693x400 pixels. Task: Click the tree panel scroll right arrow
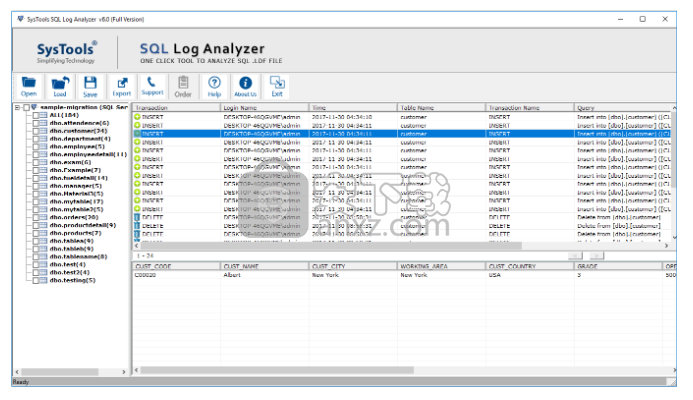(124, 372)
